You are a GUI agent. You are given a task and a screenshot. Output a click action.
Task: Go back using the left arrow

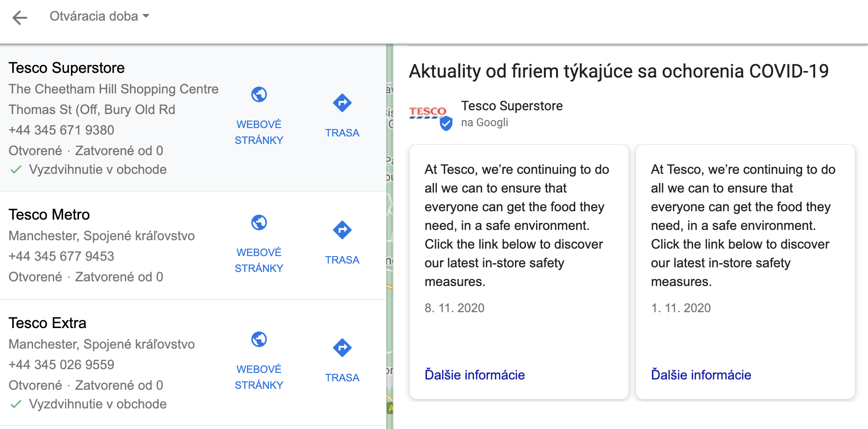(20, 18)
